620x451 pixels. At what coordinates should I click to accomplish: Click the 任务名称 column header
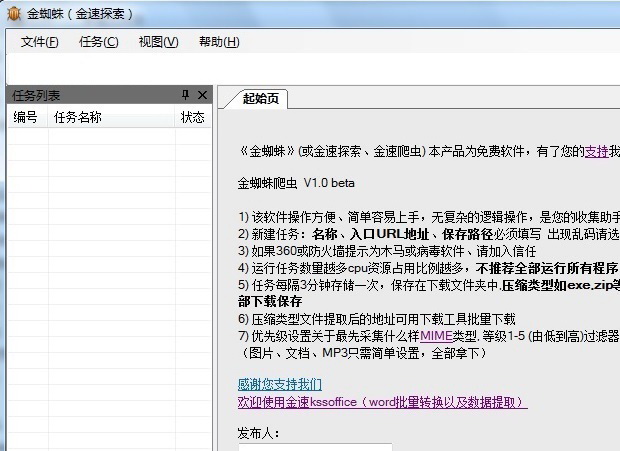(112, 117)
